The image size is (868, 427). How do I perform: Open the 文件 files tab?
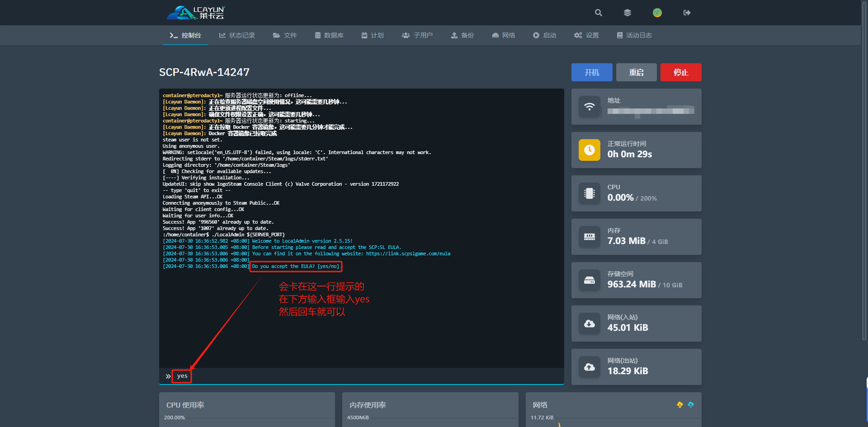(x=285, y=35)
